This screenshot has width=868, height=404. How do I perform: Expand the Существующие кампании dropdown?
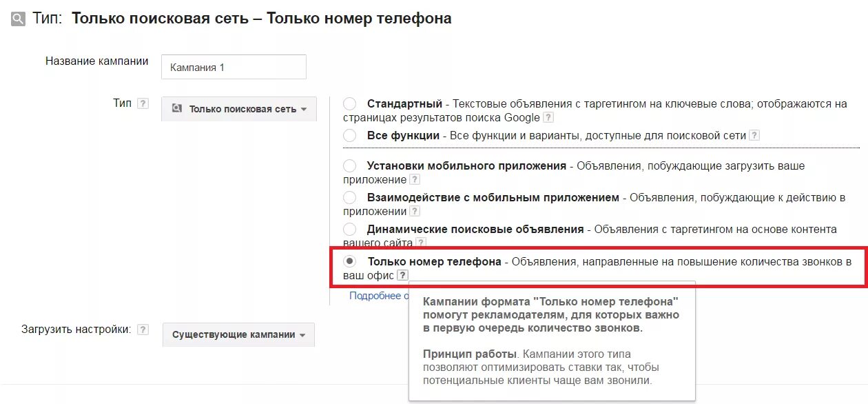[238, 335]
